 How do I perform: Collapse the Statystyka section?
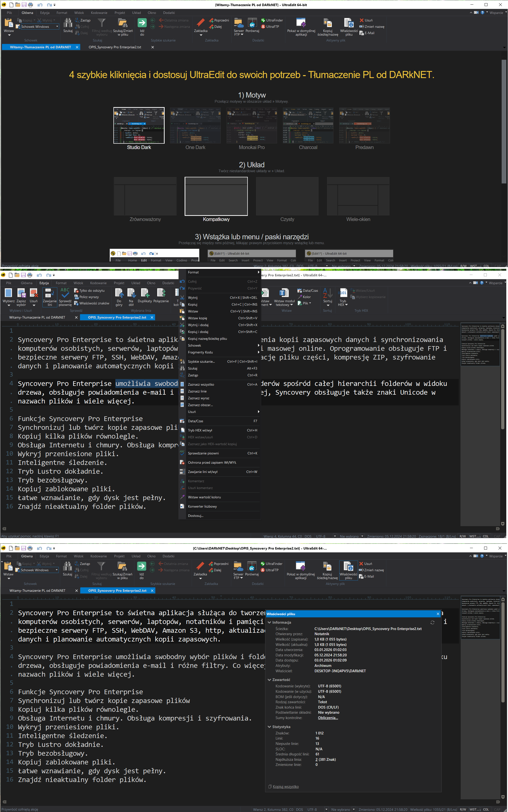point(269,727)
